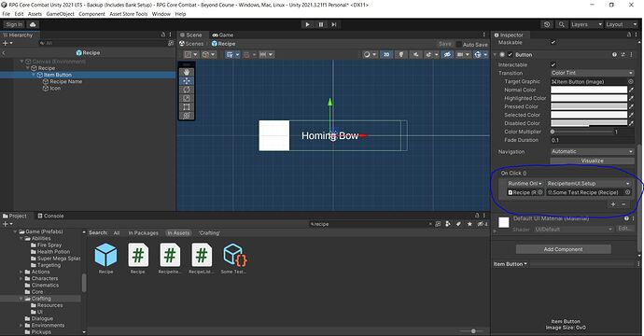Screen dimensions: 644x336
Task: Toggle 2D view mode button
Action: 386,54
